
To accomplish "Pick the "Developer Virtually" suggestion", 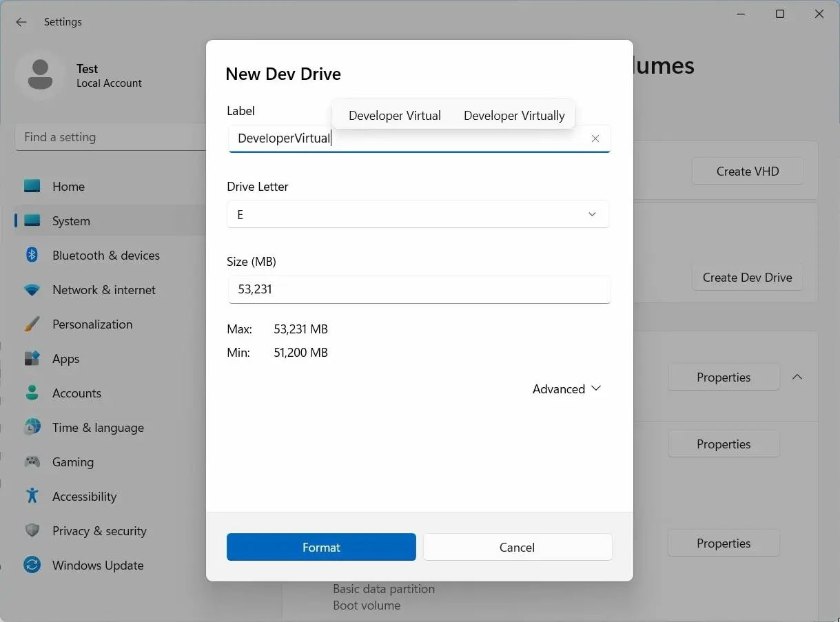I will [514, 116].
